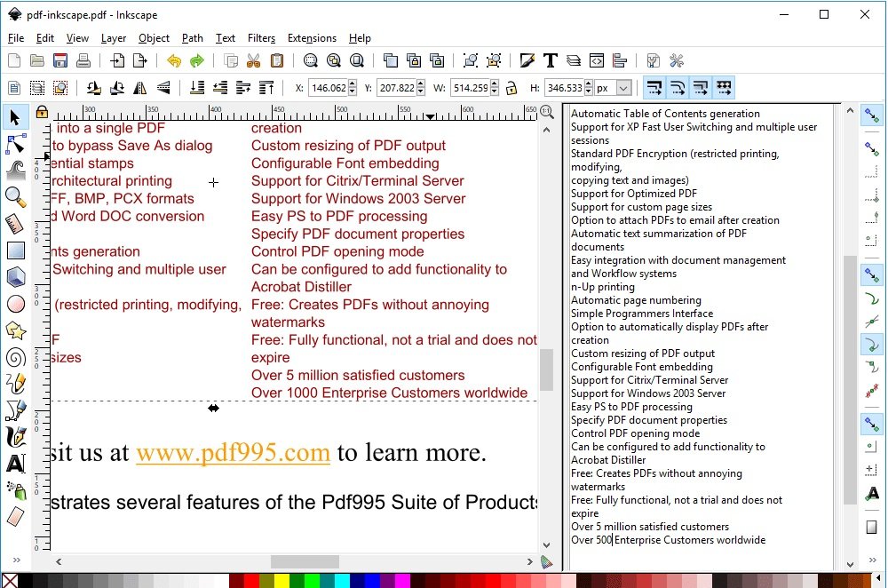888x588 pixels.
Task: Select the Spiral tool
Action: pyautogui.click(x=14, y=355)
